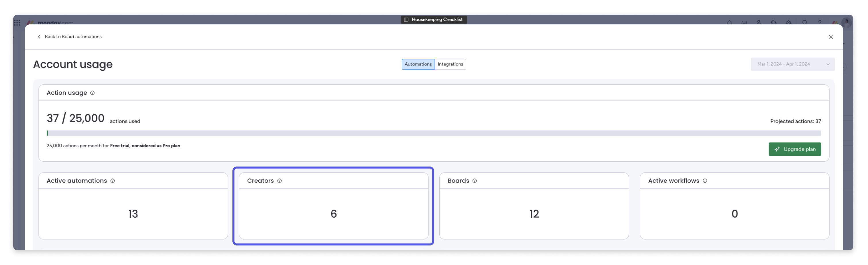Screen dimensions: 868x265
Task: Select the Housekeeping Checklist window tab
Action: click(434, 19)
